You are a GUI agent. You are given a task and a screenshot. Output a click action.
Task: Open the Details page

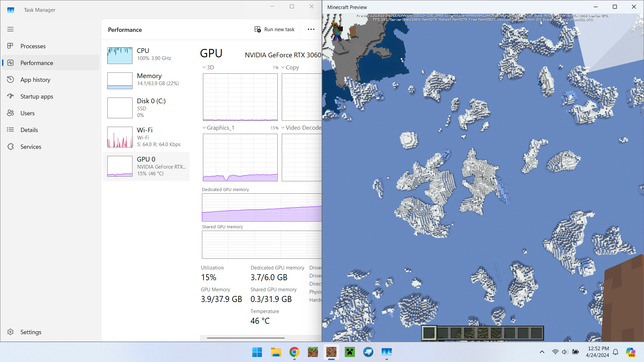(x=29, y=130)
